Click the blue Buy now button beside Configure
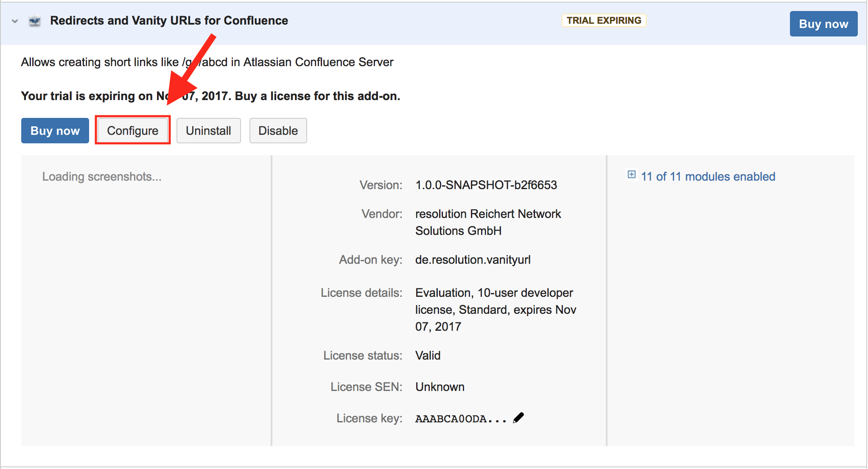The height and width of the screenshot is (469, 868). pos(55,131)
